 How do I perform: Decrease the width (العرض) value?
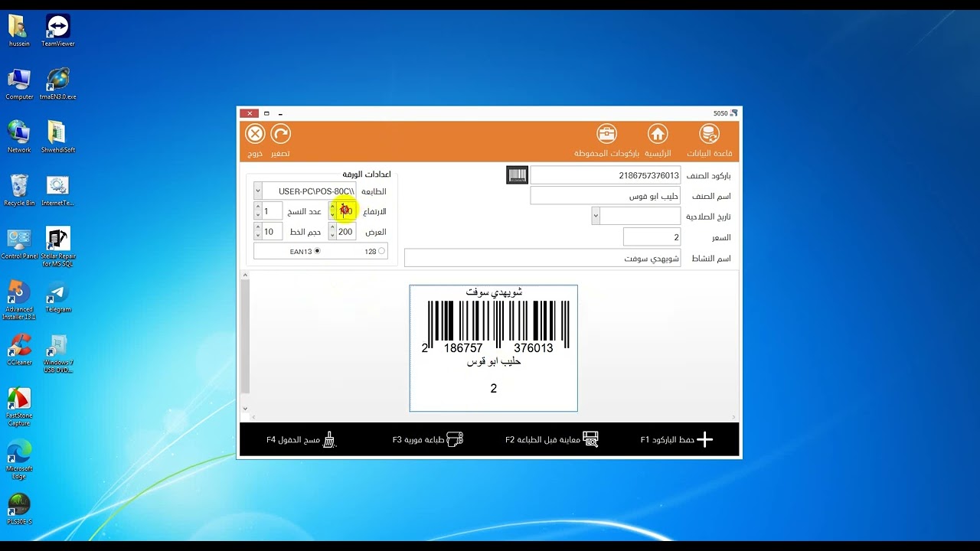(x=332, y=236)
